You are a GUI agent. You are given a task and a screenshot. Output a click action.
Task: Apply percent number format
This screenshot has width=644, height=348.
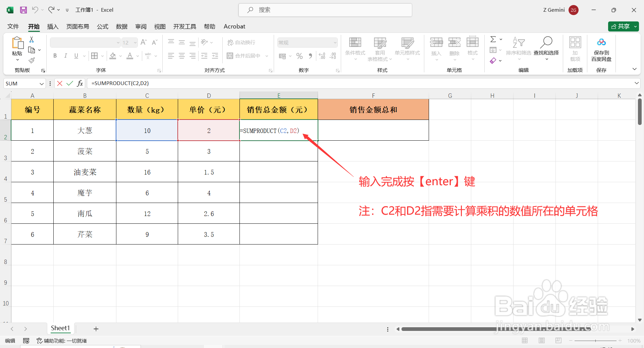click(300, 56)
